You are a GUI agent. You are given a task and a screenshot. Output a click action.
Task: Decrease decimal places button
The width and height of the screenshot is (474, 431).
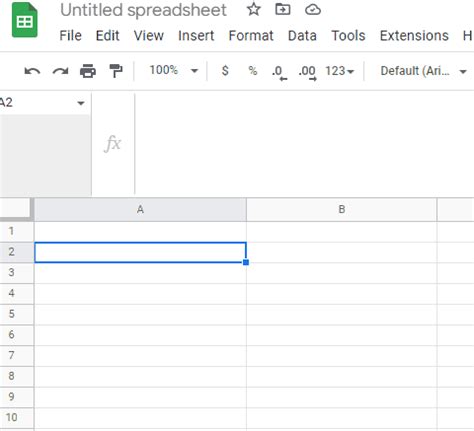pos(279,72)
